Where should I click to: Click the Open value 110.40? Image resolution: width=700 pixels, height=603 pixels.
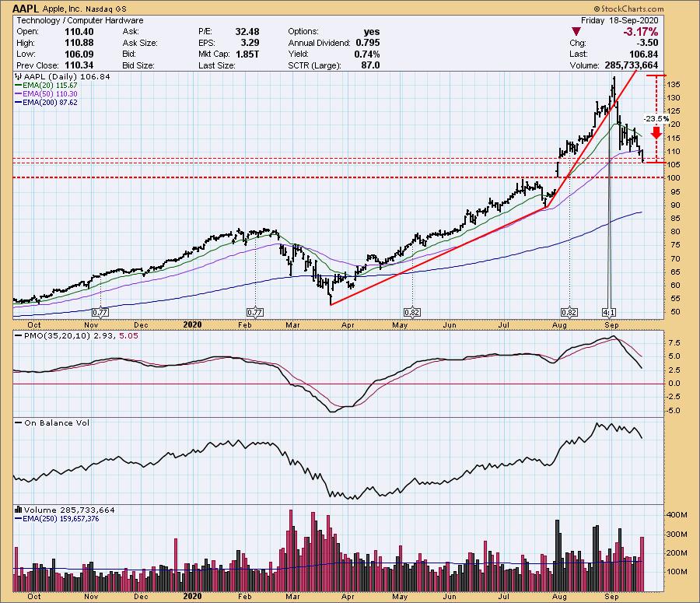79,32
